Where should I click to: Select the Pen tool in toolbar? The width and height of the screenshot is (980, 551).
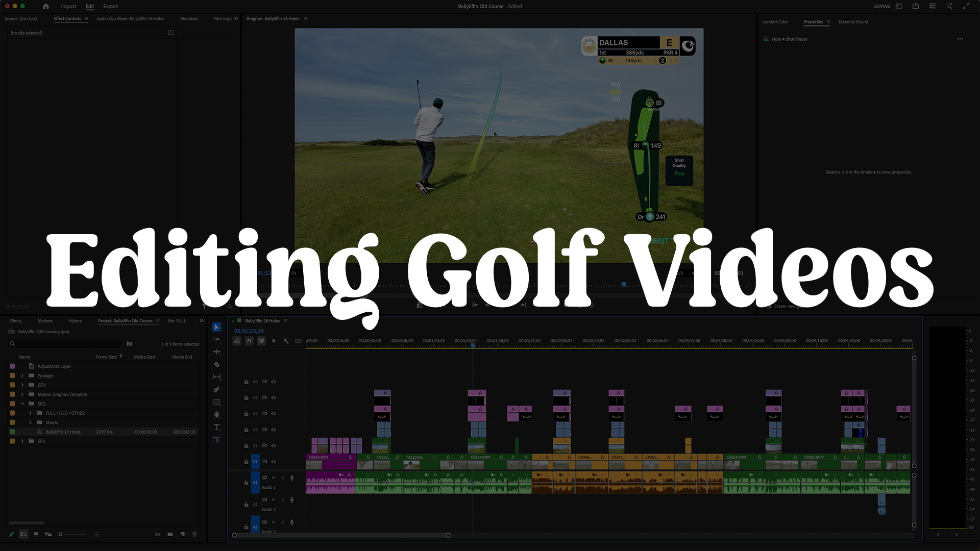coord(216,390)
